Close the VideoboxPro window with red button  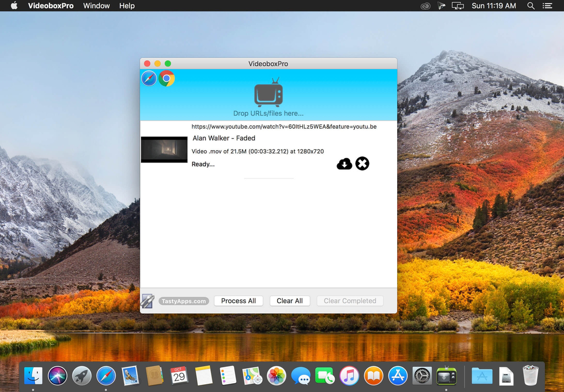tap(147, 64)
